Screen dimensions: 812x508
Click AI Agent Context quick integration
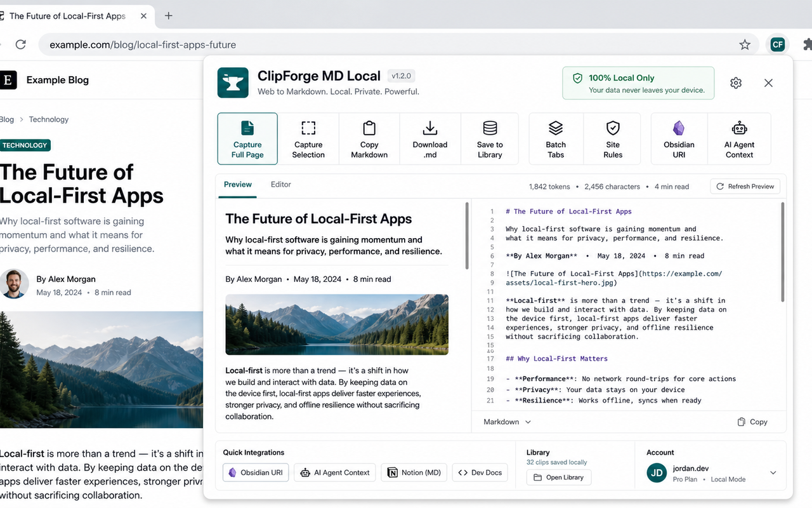[x=334, y=472]
